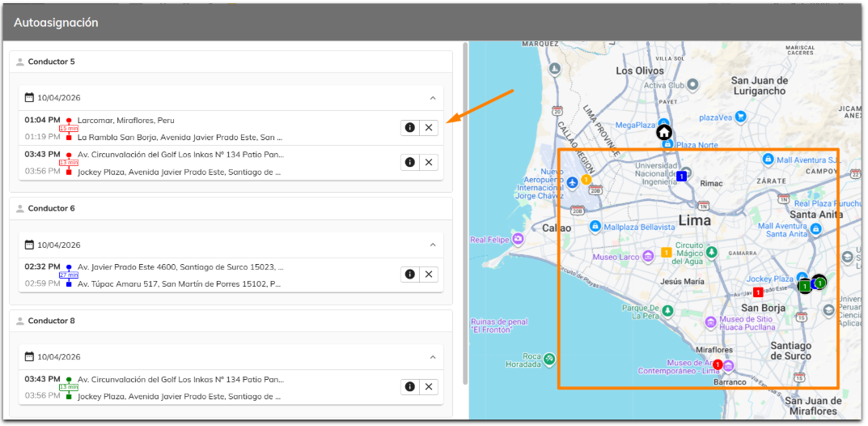Image resolution: width=868 pixels, height=426 pixels.
Task: Select orange circle marker beside the airport
Action: (x=586, y=180)
